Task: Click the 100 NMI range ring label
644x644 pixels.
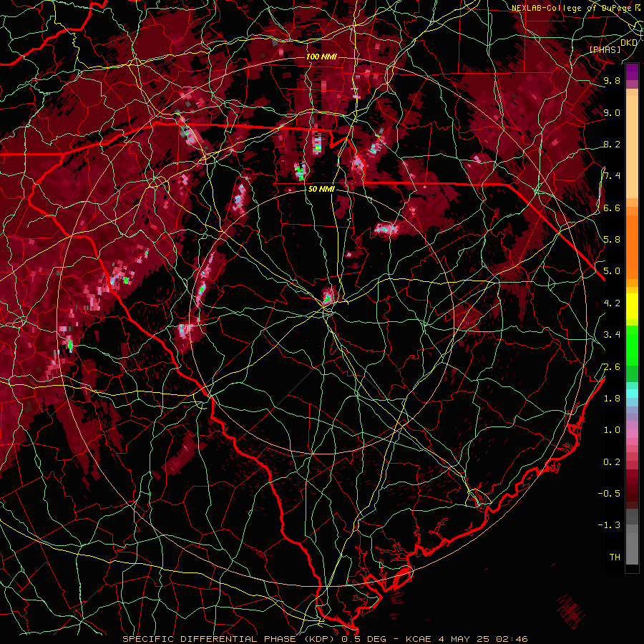Action: 321,57
